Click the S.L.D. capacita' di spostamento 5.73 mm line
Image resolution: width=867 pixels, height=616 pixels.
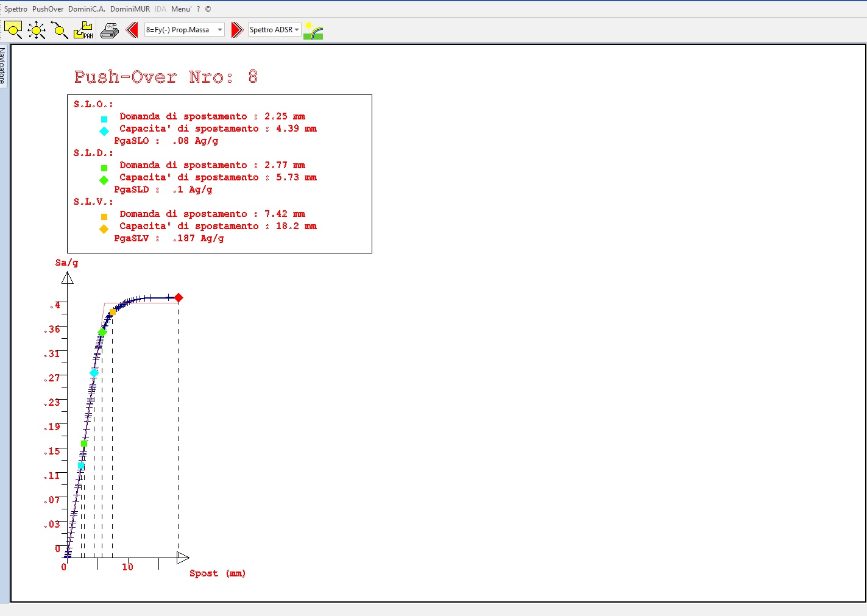tap(218, 177)
